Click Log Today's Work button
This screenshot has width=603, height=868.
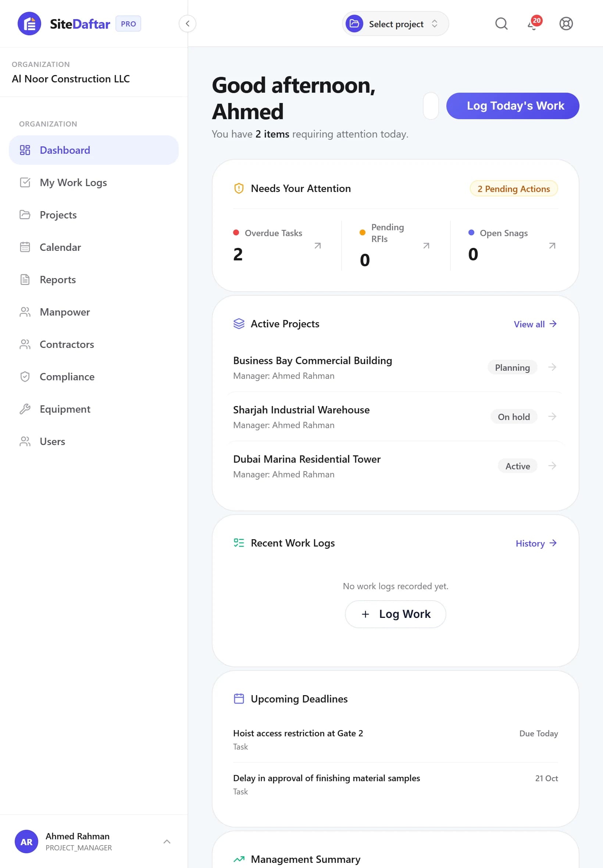(x=513, y=106)
